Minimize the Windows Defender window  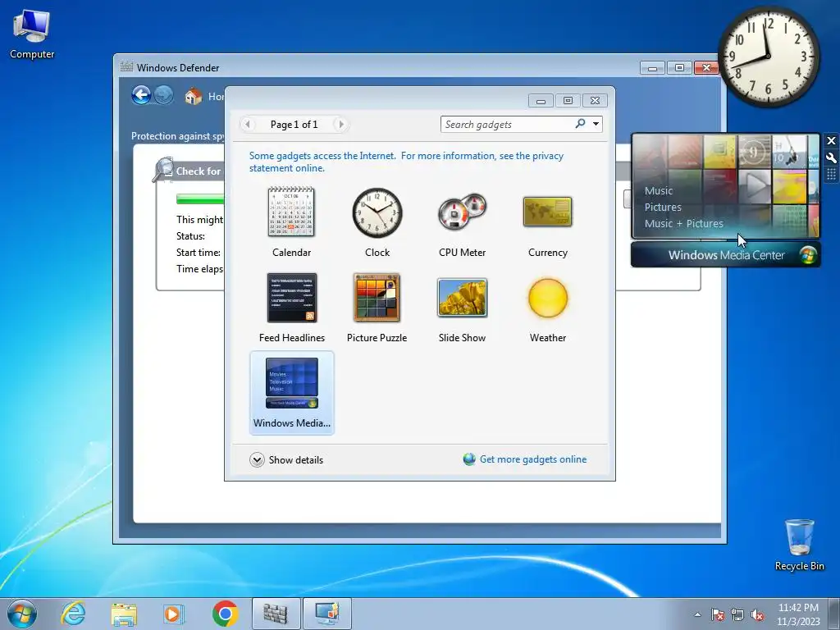[x=652, y=68]
